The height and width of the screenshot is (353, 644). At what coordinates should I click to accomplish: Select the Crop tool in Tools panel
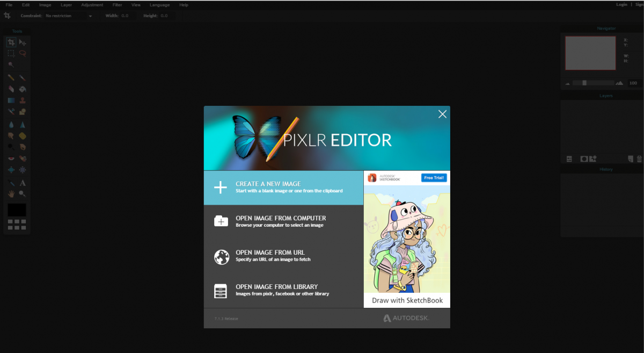tap(11, 42)
